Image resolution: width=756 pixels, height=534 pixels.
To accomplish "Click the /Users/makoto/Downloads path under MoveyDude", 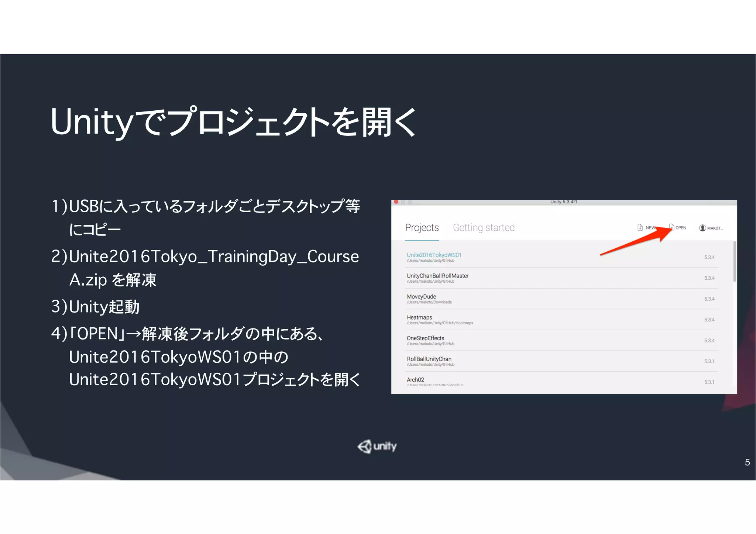I will (429, 302).
